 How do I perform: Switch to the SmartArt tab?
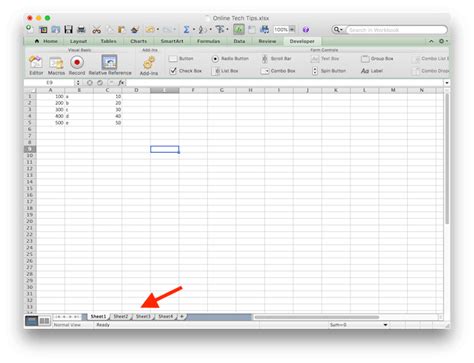point(172,41)
